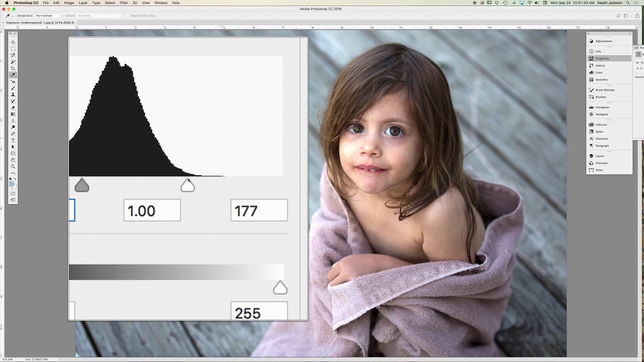
Task: Open the Window menu
Action: click(x=161, y=3)
